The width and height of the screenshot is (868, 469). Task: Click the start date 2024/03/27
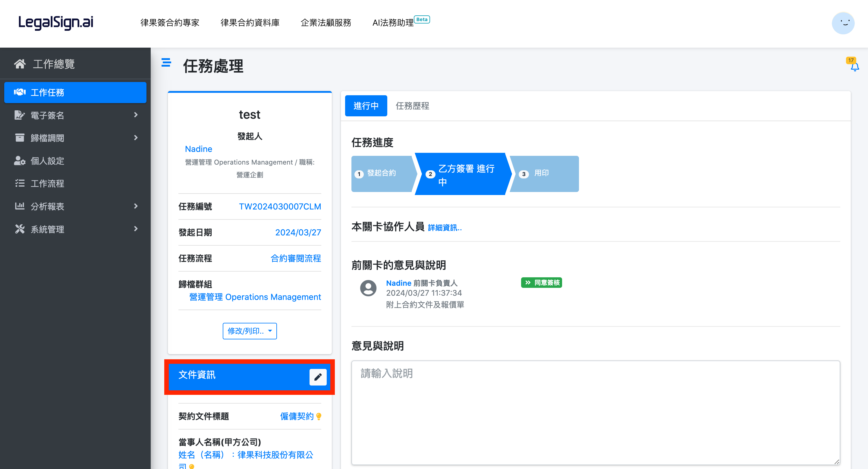click(x=298, y=232)
